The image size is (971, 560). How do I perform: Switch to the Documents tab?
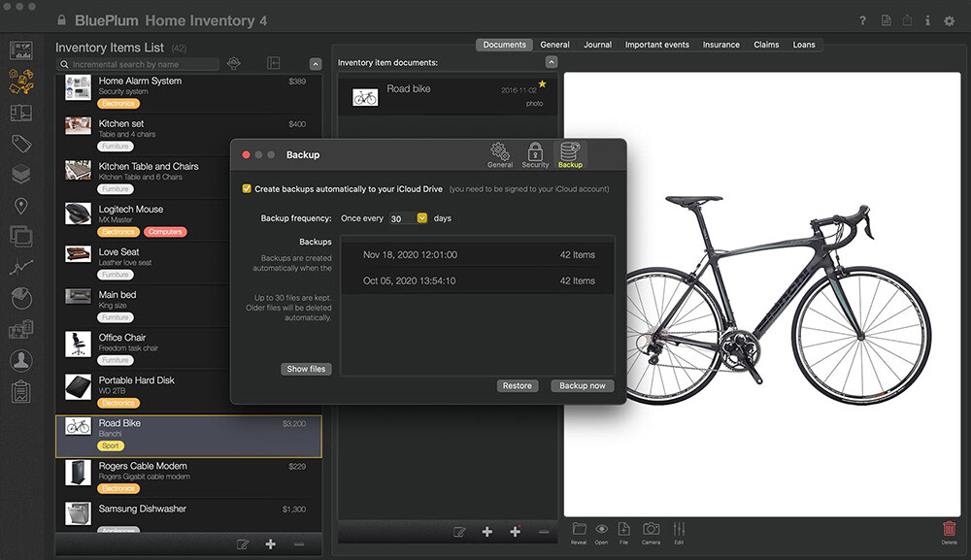[x=504, y=45]
